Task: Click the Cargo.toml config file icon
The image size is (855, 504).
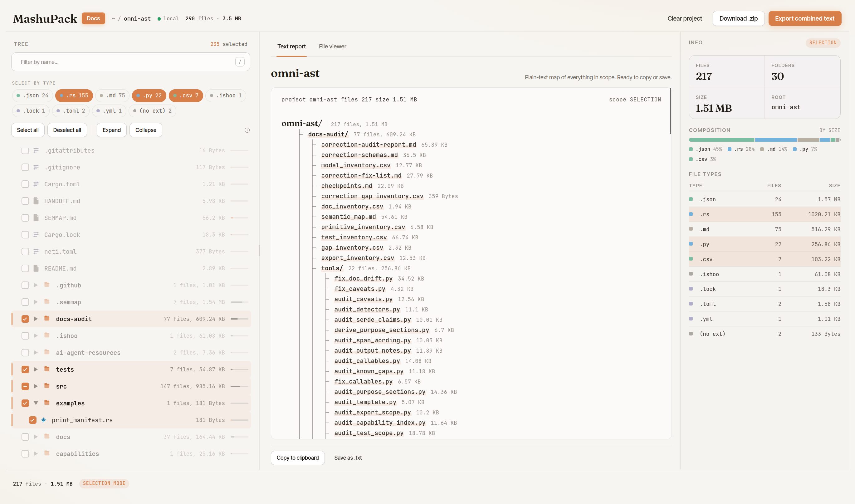Action: click(x=36, y=184)
